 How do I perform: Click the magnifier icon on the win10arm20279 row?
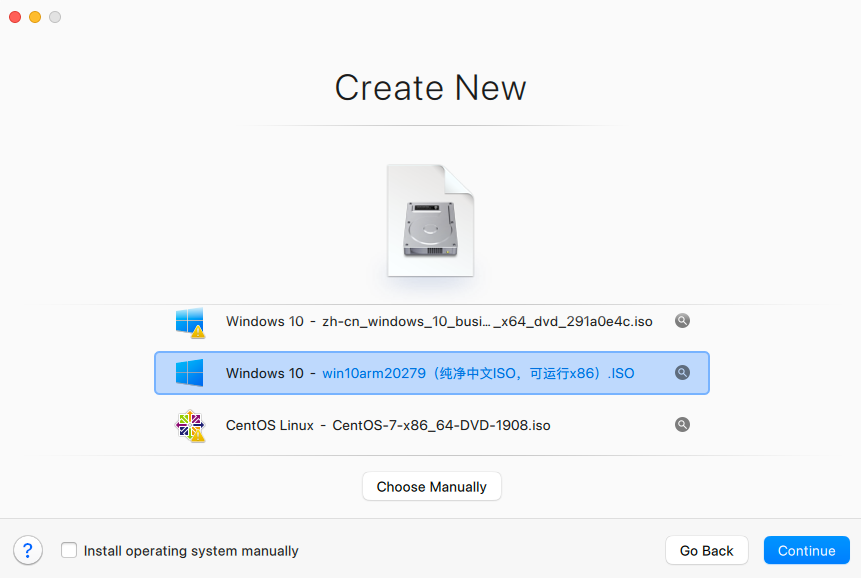(x=682, y=372)
